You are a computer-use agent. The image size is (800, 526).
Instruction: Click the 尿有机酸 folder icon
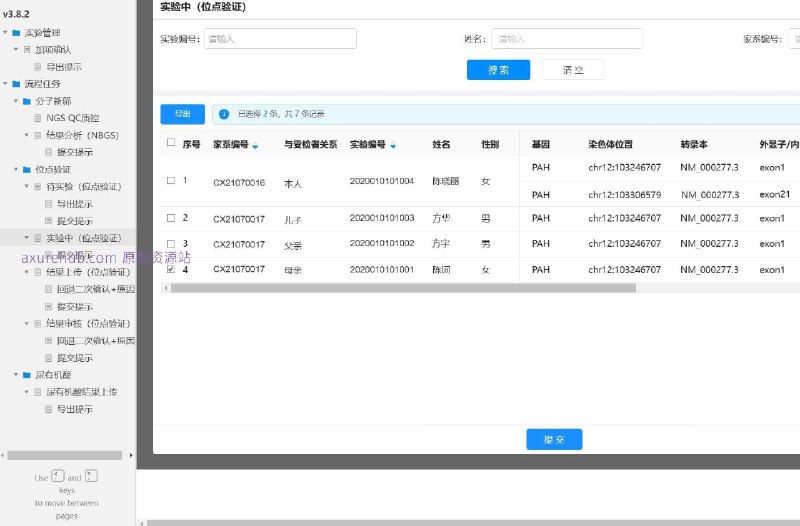[x=27, y=375]
